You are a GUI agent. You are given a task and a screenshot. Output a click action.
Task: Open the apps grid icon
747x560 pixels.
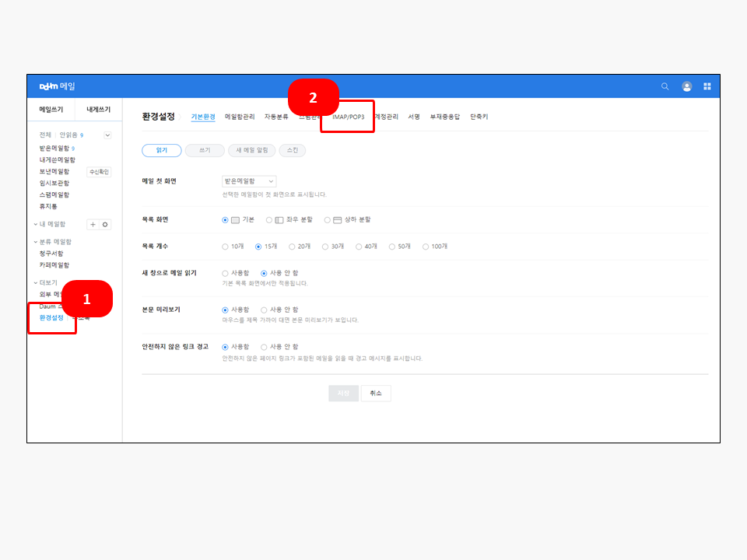coord(707,86)
